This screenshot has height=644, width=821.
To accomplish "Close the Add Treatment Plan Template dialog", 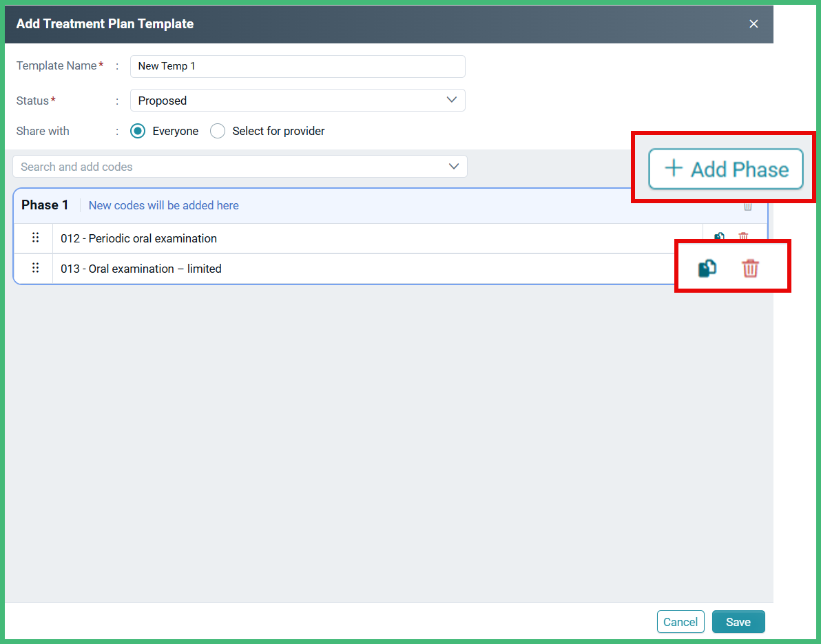I will (754, 24).
